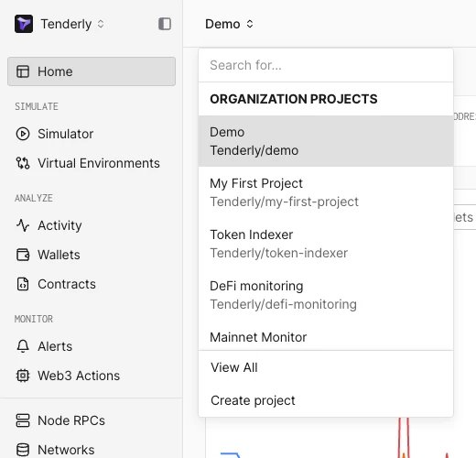Click the Virtual Environments fork icon
Viewport: 476px width, 458px height.
point(23,163)
